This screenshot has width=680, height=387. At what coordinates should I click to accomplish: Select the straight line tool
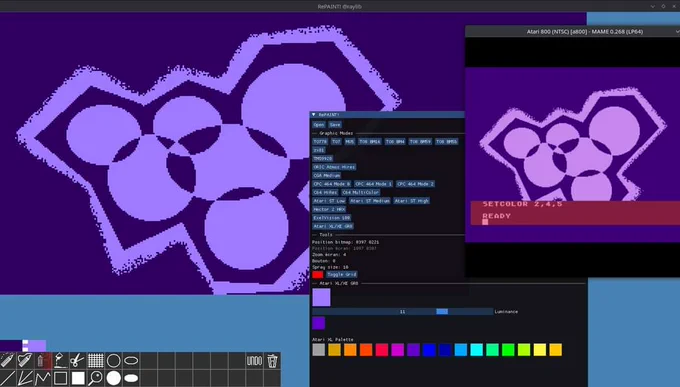(x=8, y=378)
